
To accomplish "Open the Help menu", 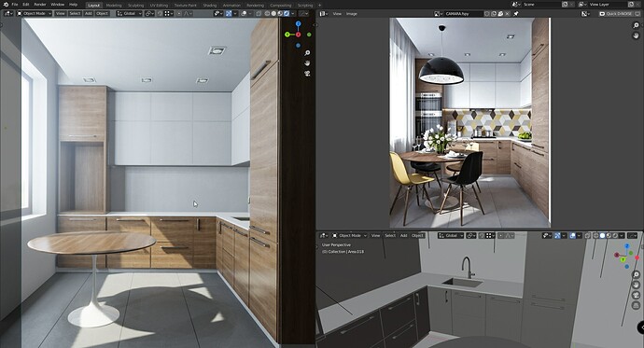I will (x=73, y=4).
